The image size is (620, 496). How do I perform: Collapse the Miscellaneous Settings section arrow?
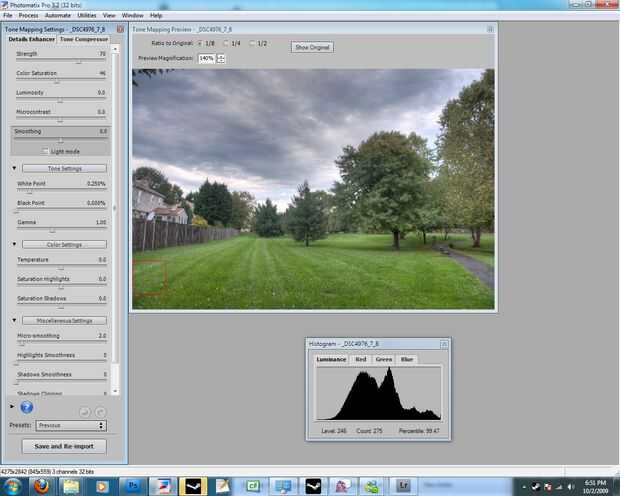(x=14, y=320)
